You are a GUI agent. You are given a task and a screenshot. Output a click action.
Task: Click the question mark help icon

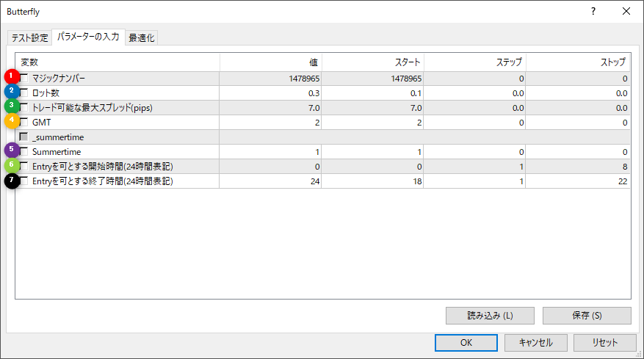(593, 11)
